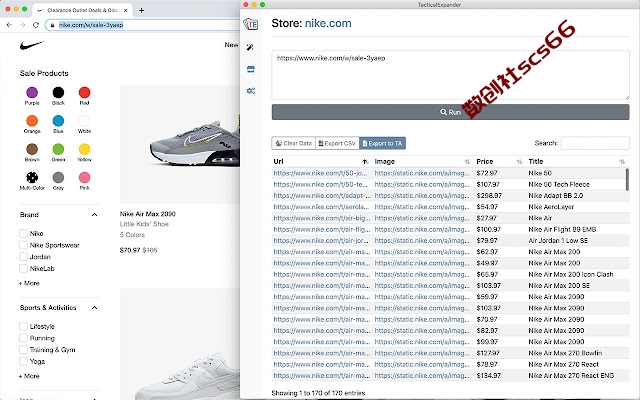Screen dimensions: 640x400
Task: Select the Nike 50 Tech Fleece title
Action: (559, 184)
